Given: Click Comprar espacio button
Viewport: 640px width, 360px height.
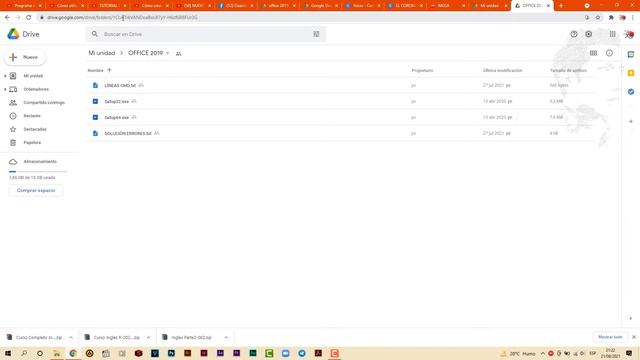Looking at the screenshot, I should (x=36, y=191).
